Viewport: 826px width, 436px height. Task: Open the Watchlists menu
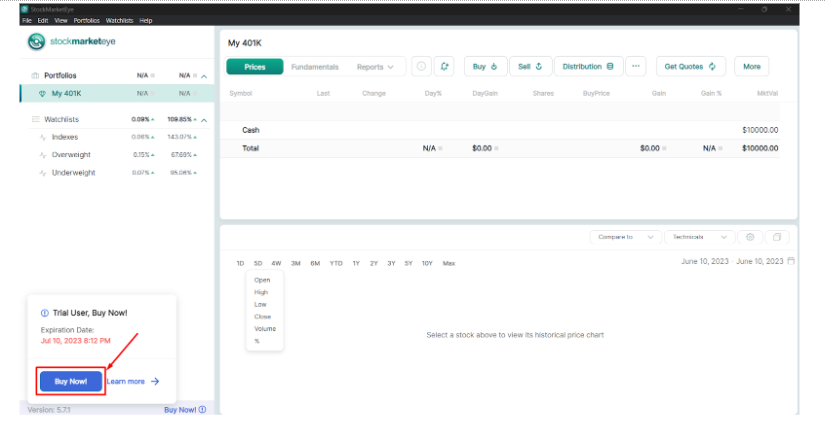[120, 21]
